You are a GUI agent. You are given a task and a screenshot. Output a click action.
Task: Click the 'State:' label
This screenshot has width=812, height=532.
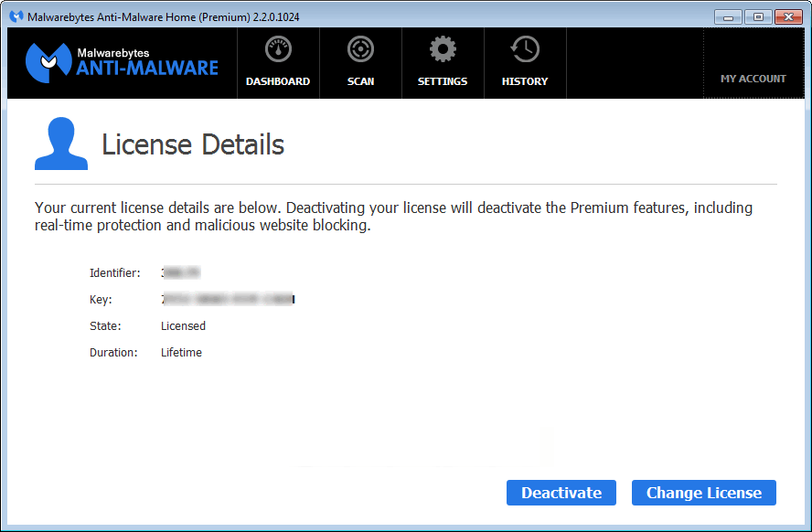[x=105, y=326]
